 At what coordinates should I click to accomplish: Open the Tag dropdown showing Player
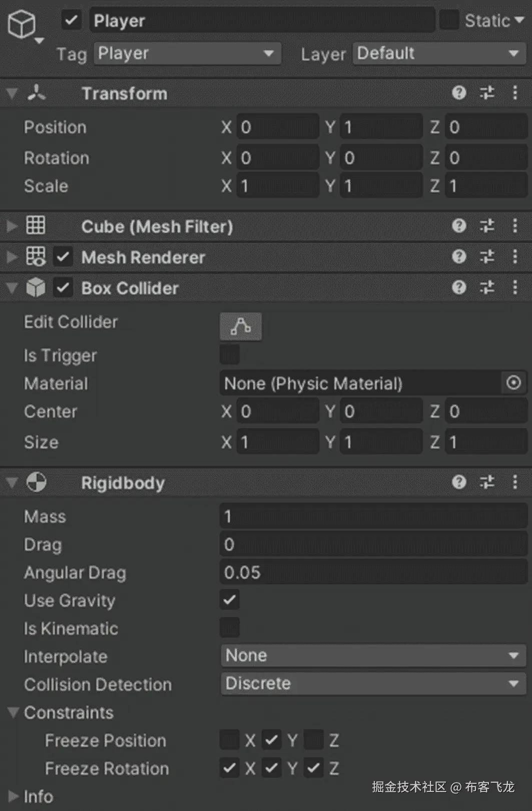[x=187, y=54]
